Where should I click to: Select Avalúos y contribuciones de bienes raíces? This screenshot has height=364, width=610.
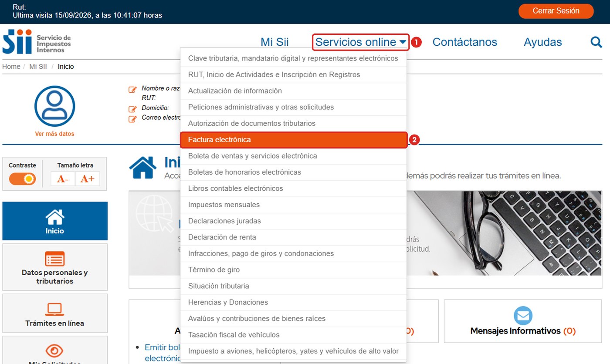pyautogui.click(x=294, y=319)
